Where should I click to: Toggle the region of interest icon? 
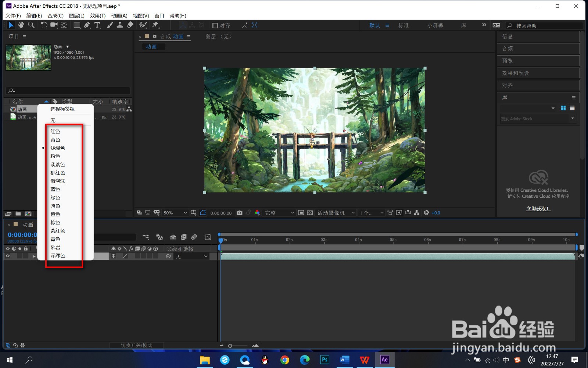pos(301,213)
